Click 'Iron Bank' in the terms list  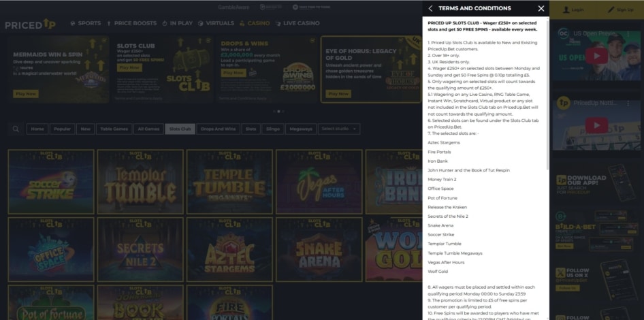coord(438,161)
